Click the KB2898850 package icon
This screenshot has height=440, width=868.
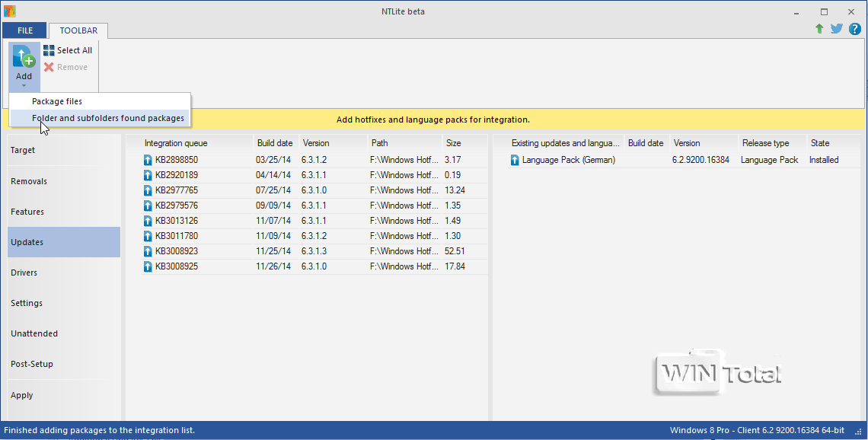tap(148, 160)
